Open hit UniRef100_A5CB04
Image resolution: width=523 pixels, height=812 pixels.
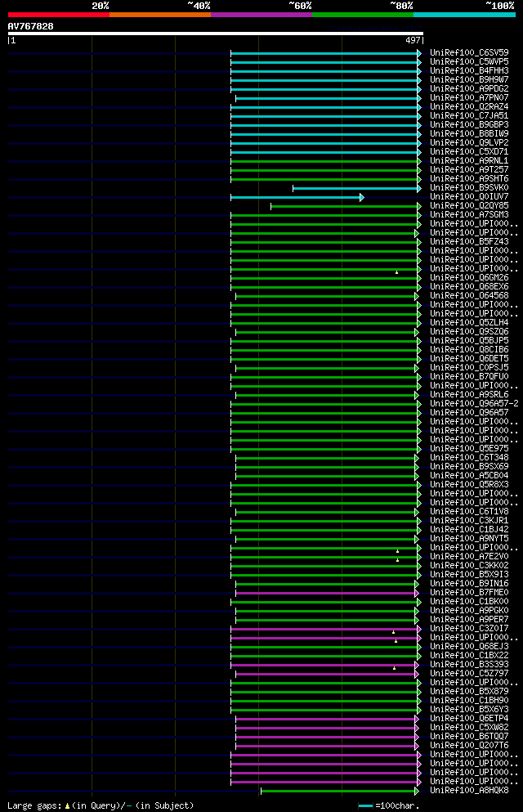tap(469, 476)
